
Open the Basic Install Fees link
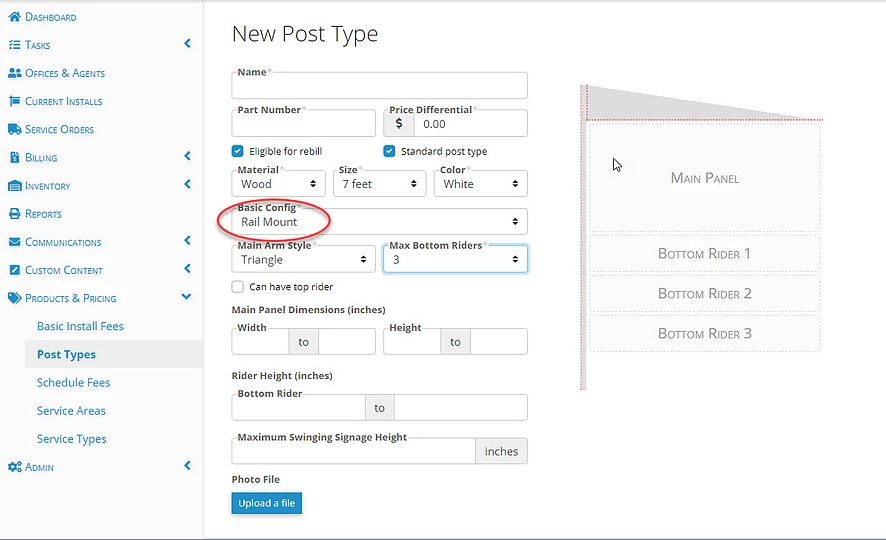80,326
